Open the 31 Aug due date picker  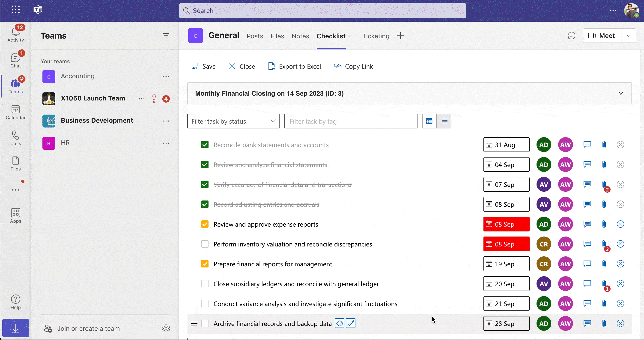(x=506, y=145)
